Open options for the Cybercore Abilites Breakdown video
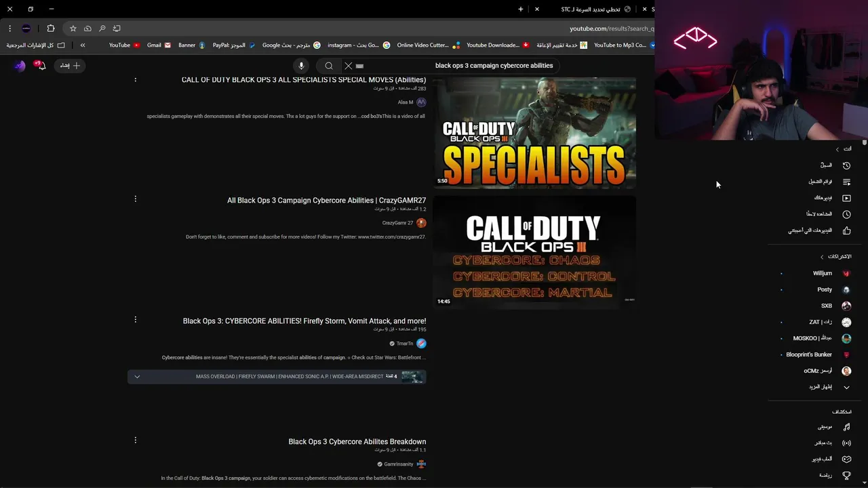 pos(135,440)
